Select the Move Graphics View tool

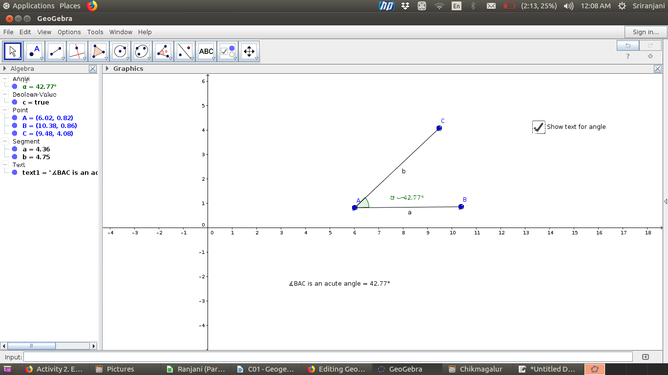coord(249,52)
